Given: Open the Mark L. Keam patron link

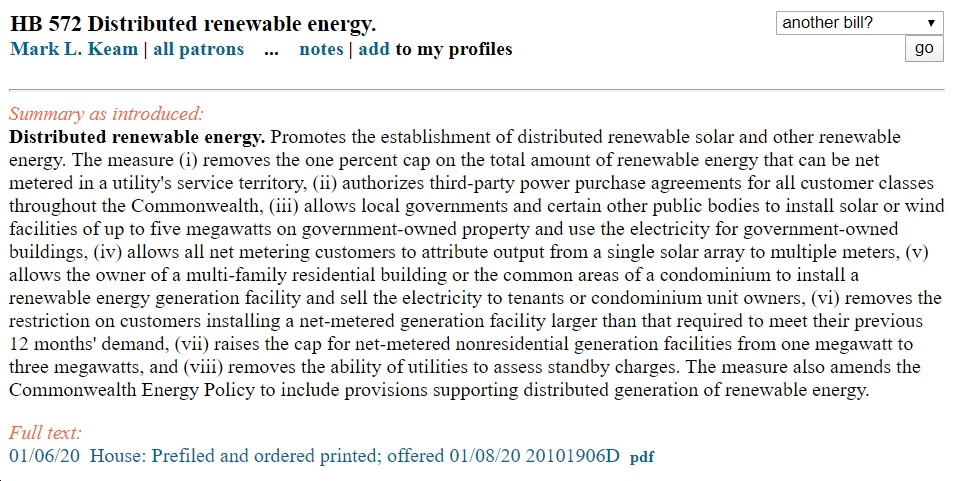Looking at the screenshot, I should click(74, 49).
